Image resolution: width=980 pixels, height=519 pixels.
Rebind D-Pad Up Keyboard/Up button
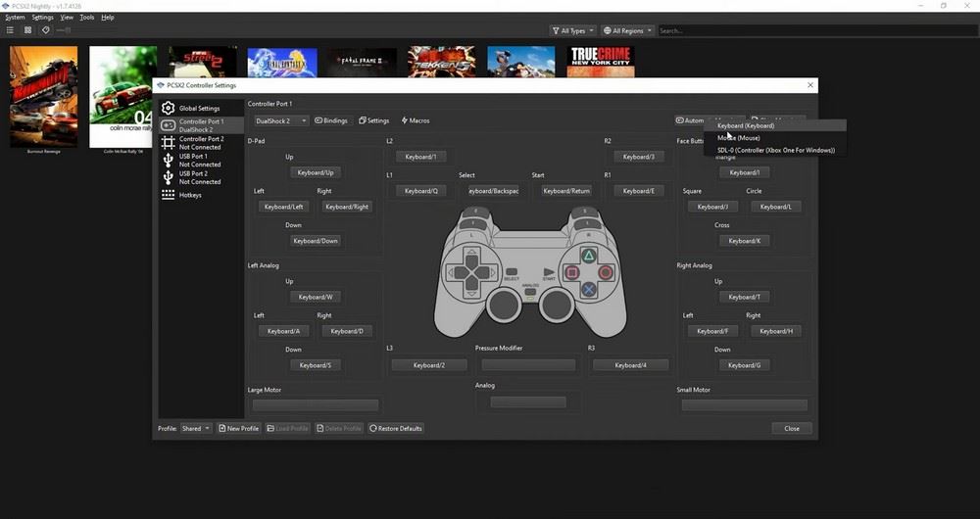click(x=315, y=172)
